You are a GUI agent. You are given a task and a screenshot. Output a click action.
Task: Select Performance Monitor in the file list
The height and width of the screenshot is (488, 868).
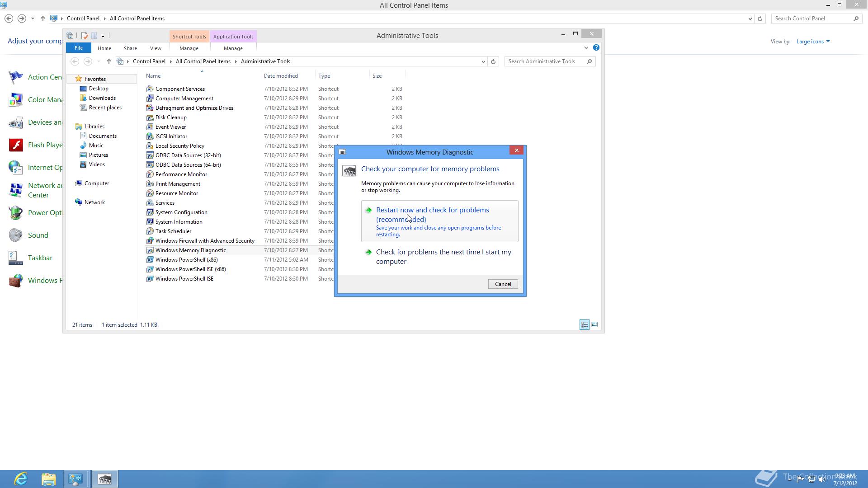[x=181, y=174]
